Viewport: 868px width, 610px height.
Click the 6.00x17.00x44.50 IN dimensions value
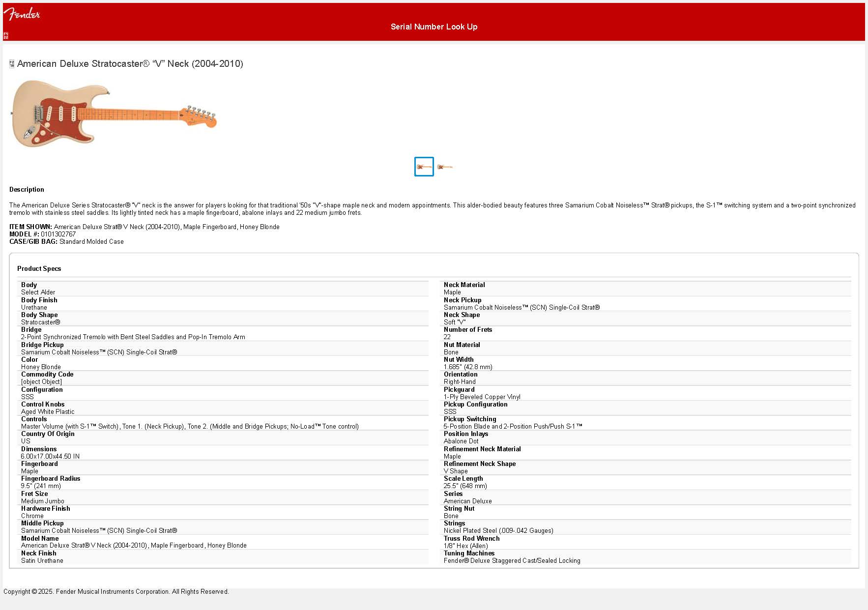coord(50,456)
